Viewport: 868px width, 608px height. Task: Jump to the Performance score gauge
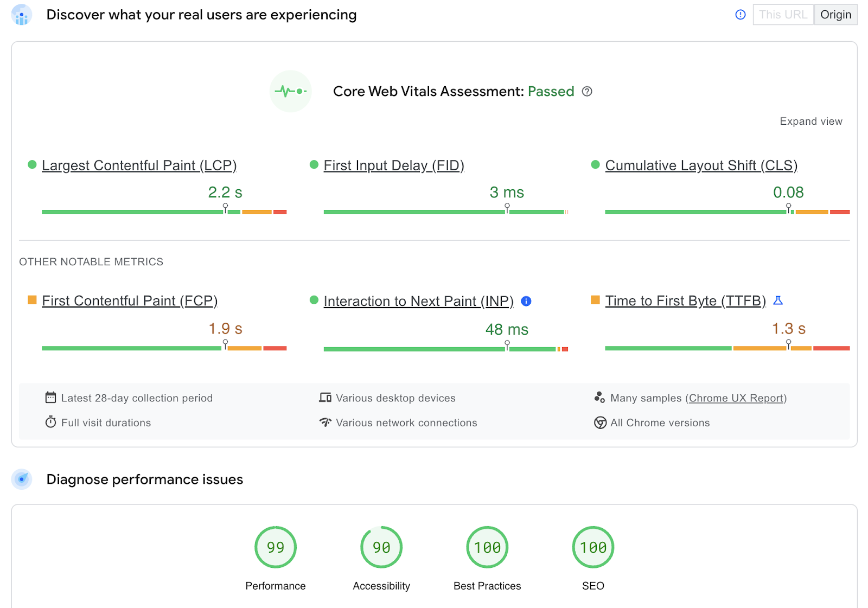point(276,547)
